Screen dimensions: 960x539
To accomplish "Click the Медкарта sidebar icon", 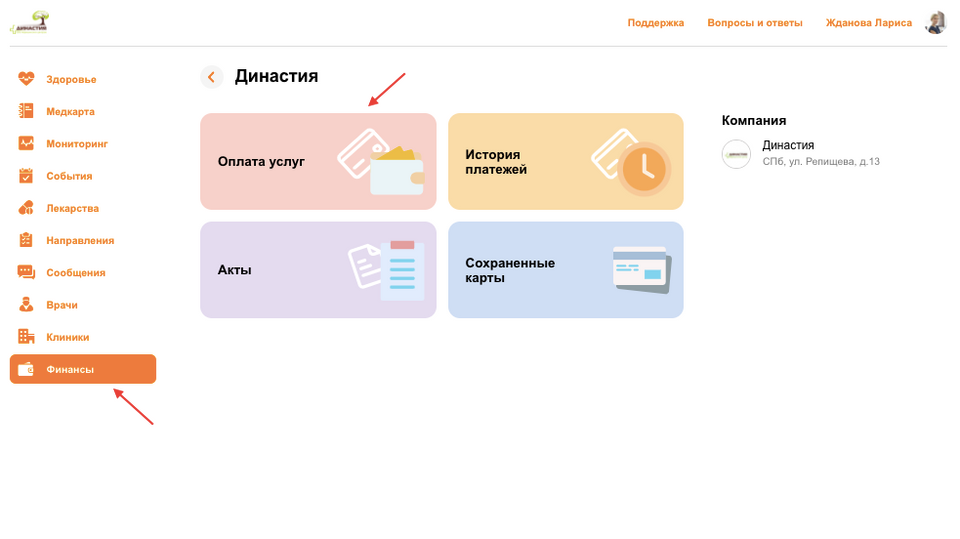I will pos(26,111).
